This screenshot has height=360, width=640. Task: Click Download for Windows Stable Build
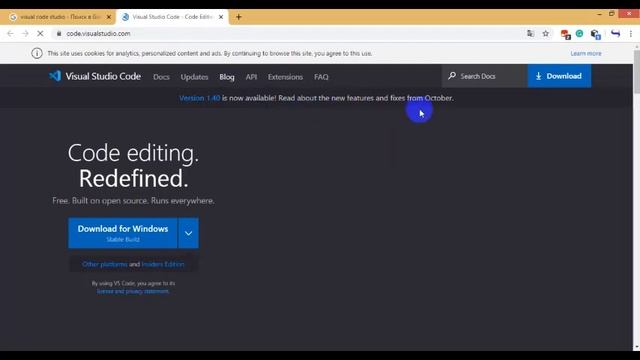tap(123, 233)
